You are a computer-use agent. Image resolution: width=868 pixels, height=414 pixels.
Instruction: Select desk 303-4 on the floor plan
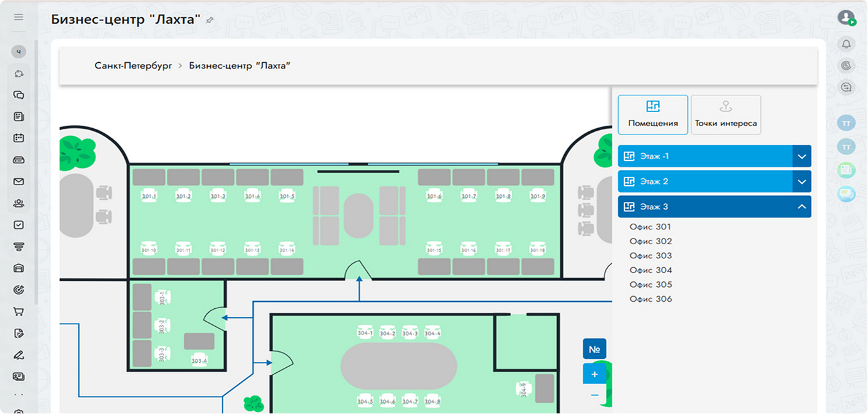(x=199, y=360)
